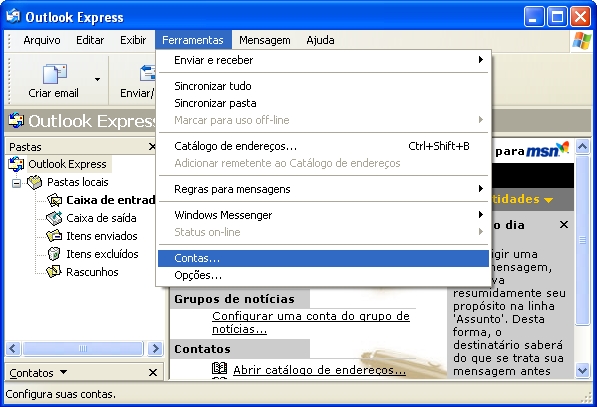Click the Pastas locais folder icon

coord(35,182)
